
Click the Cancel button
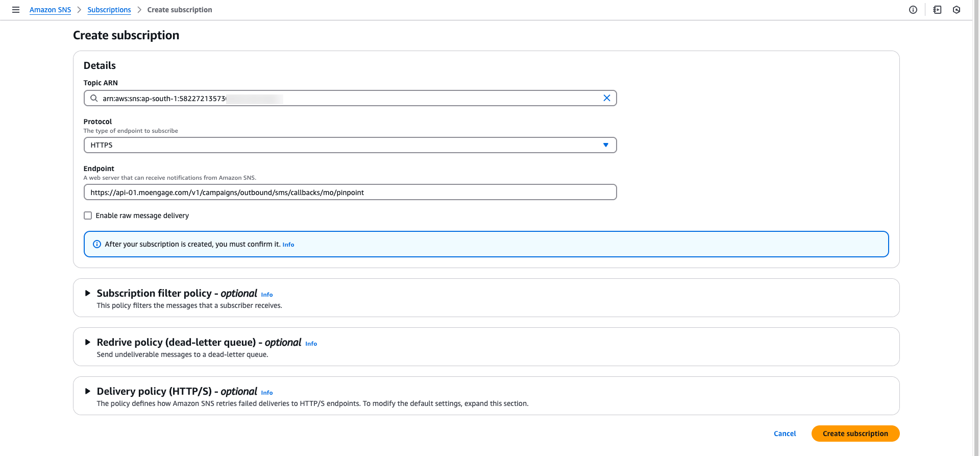(x=785, y=434)
